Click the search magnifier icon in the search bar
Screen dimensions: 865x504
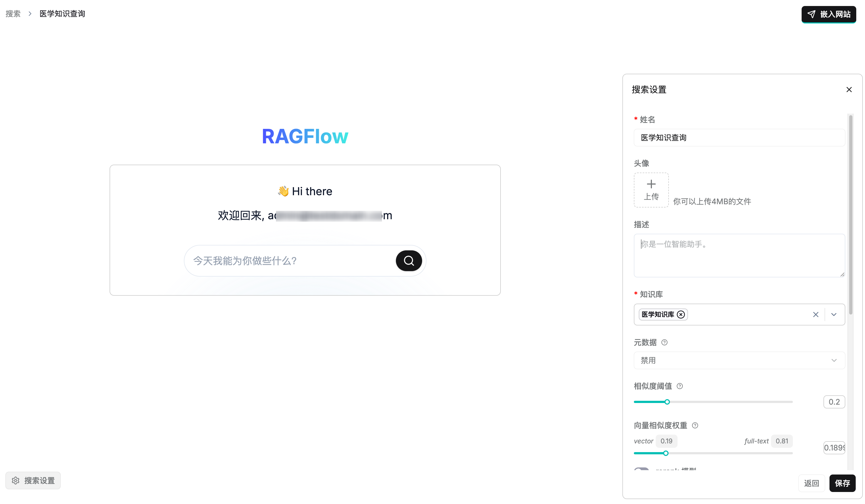(x=408, y=261)
